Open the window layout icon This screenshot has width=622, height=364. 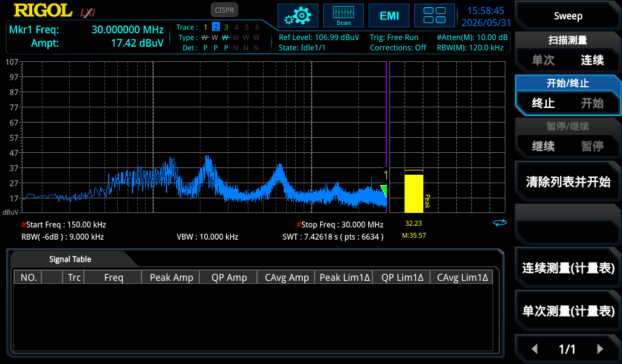[x=434, y=16]
